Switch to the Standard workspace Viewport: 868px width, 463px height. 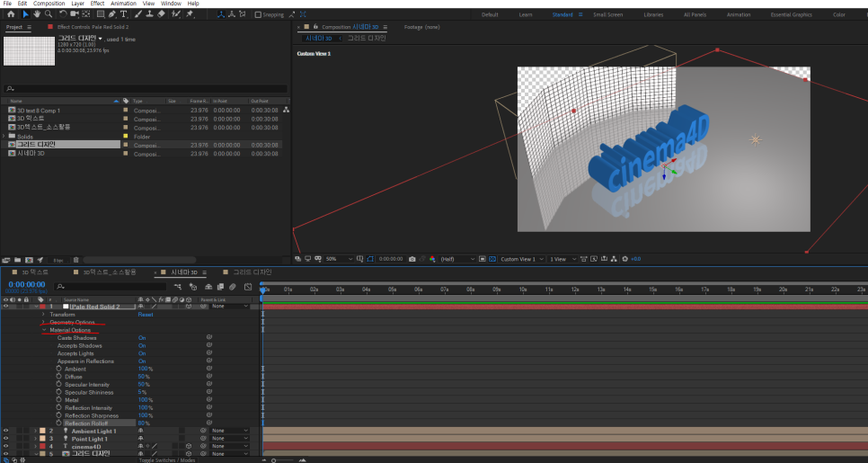click(x=562, y=14)
